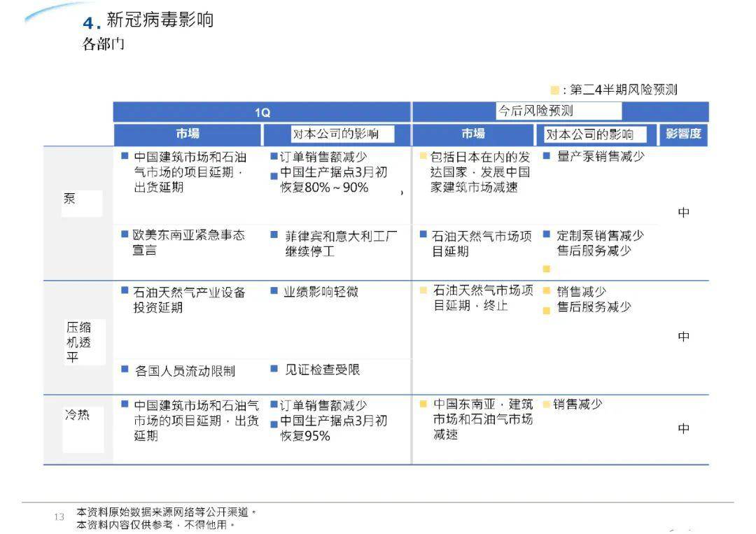The height and width of the screenshot is (534, 756).
Task: Click blue bullet next to 量产泵销售减少
Action: tap(546, 155)
